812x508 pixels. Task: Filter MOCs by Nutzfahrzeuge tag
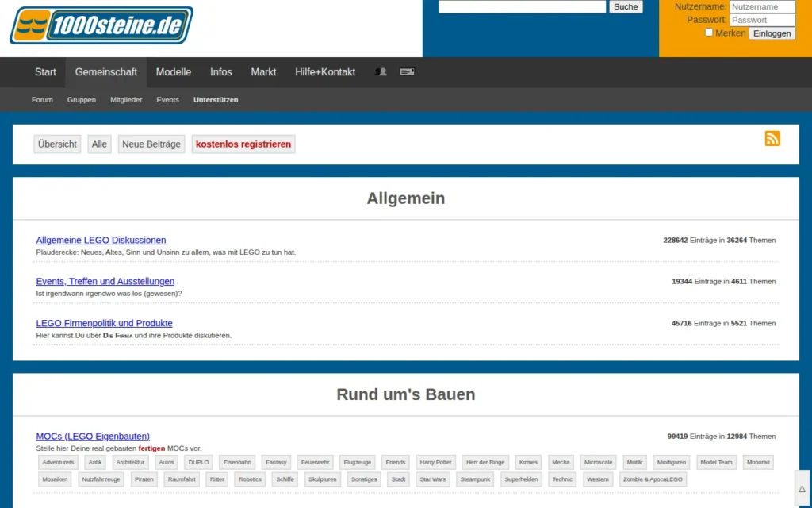(101, 479)
